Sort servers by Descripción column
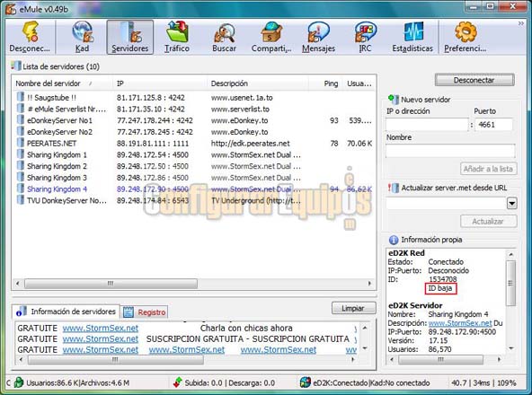532x395 pixels. (x=229, y=83)
